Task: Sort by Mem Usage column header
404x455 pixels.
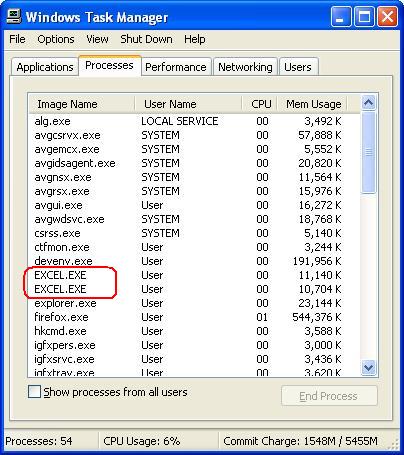Action: coord(312,104)
